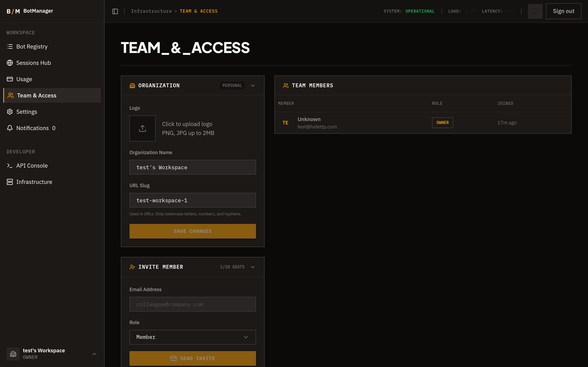
Task: Open the Role dropdown showing Member
Action: pos(193,337)
